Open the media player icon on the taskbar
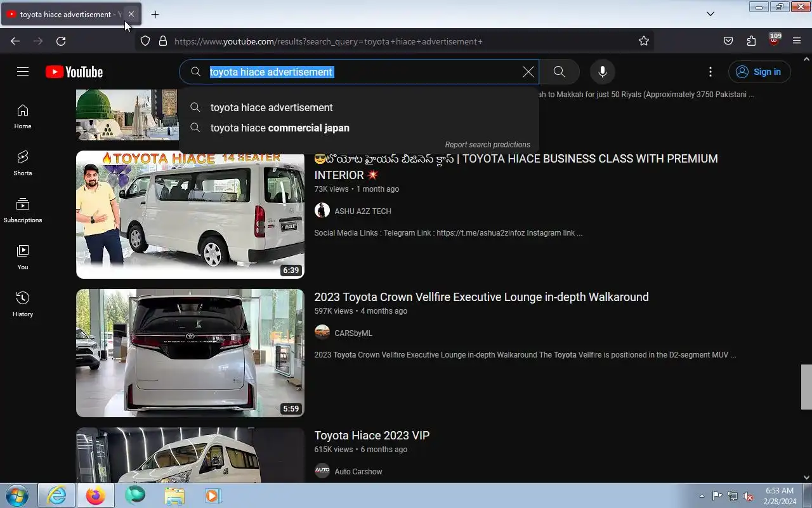Viewport: 812px width, 508px height. 212,495
